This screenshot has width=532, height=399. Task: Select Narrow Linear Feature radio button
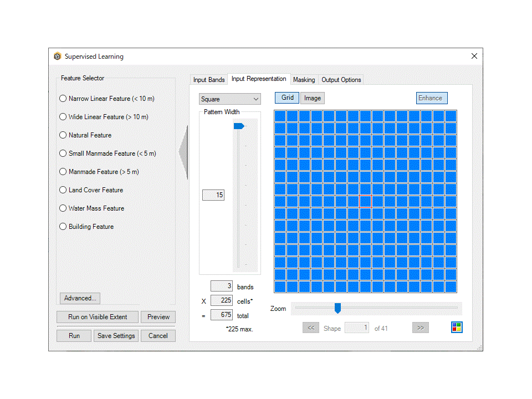click(x=63, y=99)
